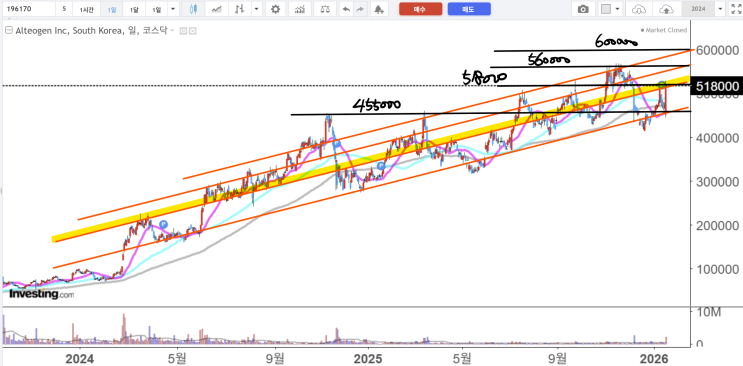Open dropdown arrow next to 2024 layout name
The image size is (743, 366).
[x=721, y=9]
